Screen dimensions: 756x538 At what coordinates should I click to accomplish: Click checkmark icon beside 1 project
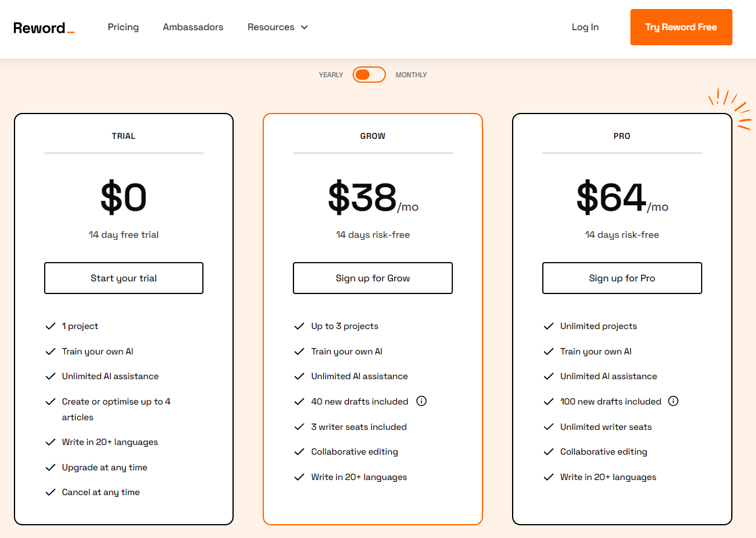pyautogui.click(x=51, y=326)
